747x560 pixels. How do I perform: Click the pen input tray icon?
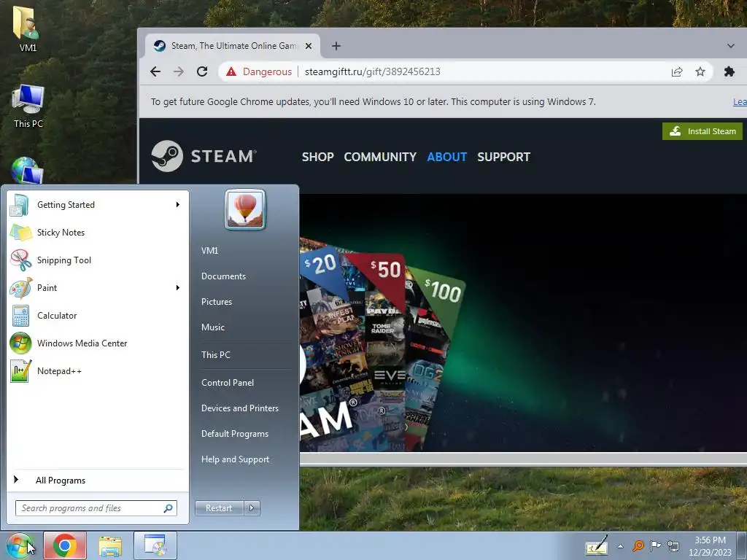coord(597,545)
